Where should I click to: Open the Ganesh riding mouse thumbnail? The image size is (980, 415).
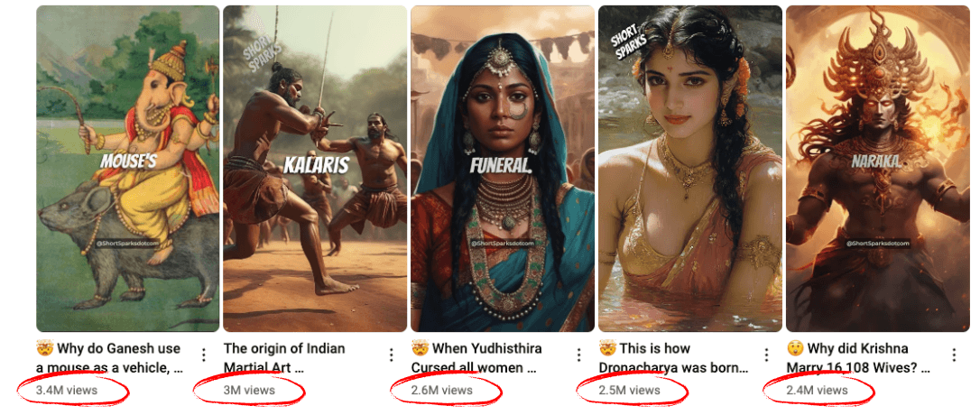pos(128,169)
